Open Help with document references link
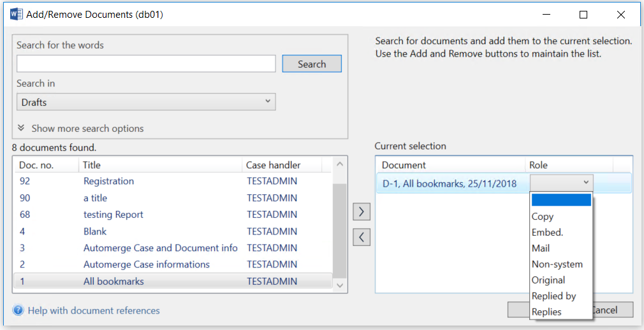This screenshot has height=330, width=644. click(x=94, y=311)
